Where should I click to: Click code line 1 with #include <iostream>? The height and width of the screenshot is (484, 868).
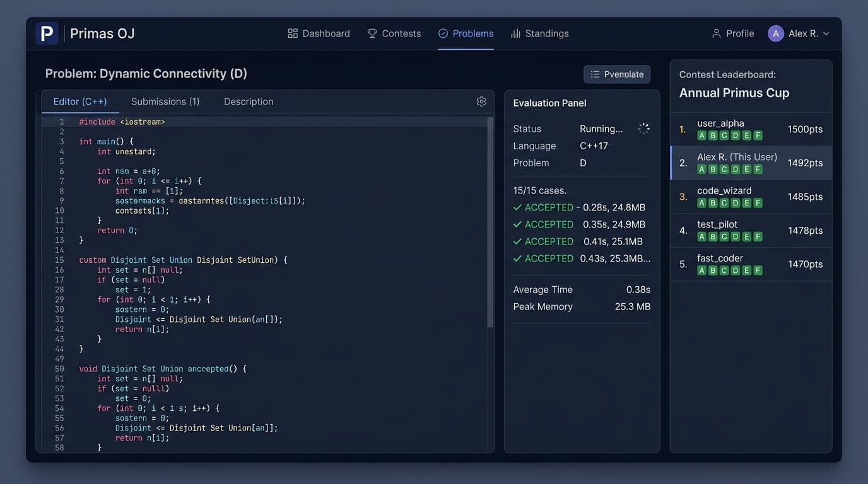point(265,122)
